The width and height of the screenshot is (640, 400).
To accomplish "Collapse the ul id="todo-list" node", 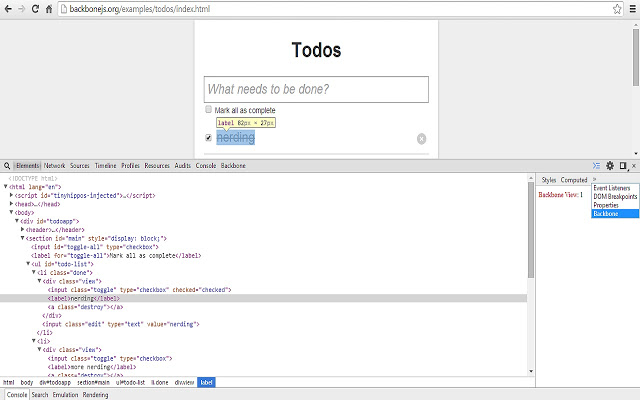I will [x=28, y=264].
